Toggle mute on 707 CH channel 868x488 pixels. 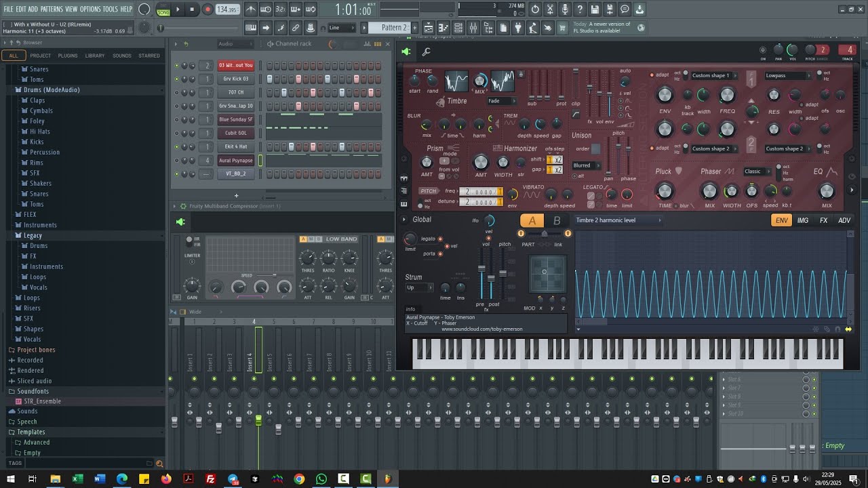click(176, 92)
